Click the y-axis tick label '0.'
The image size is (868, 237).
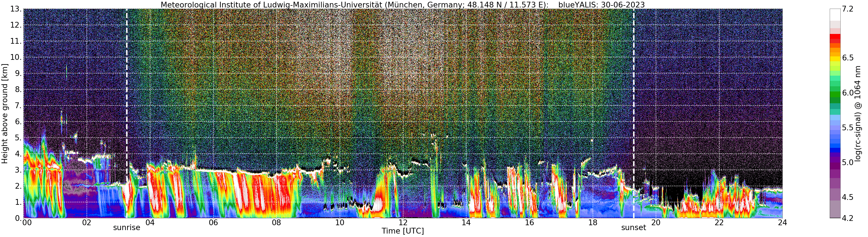click(18, 218)
